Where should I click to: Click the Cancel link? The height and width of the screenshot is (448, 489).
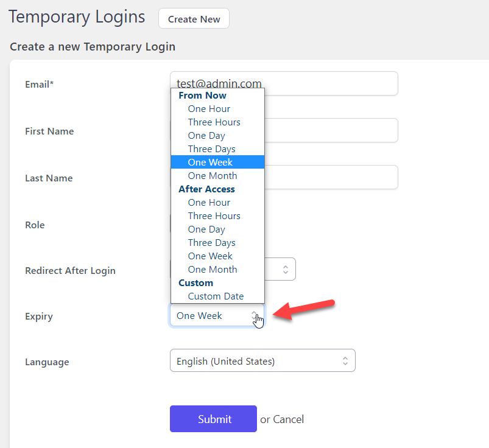[x=288, y=419]
